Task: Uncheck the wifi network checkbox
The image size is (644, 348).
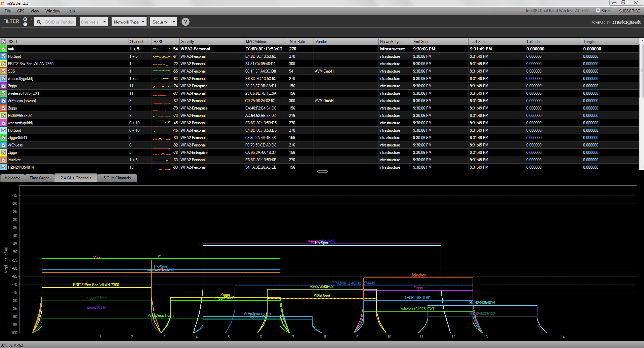Action: 4,49
